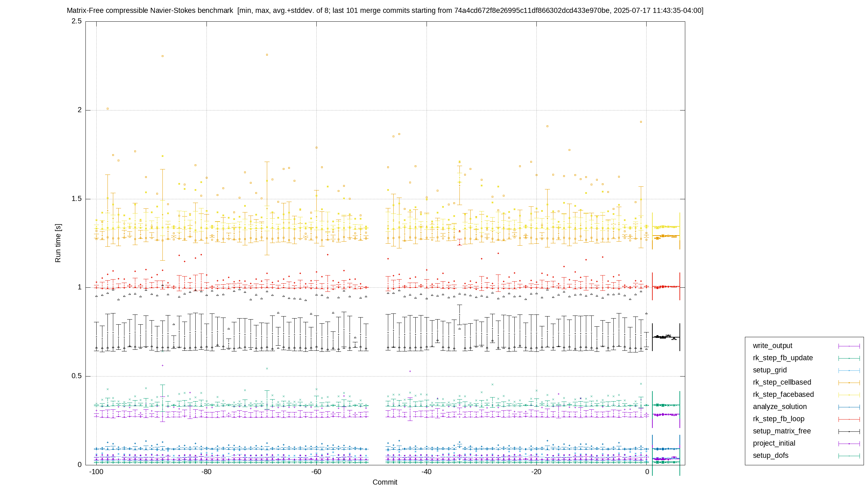Click the rk_step_fb_loop legend label
Image resolution: width=868 pixels, height=488 pixels.
click(x=778, y=419)
